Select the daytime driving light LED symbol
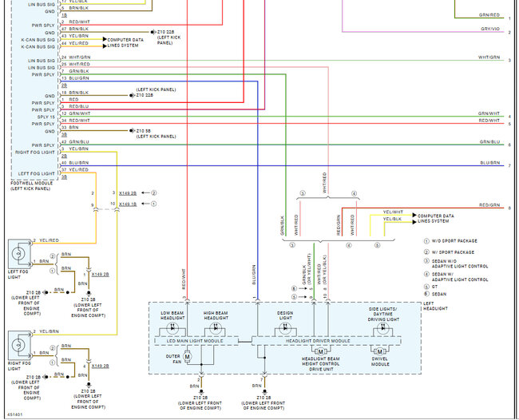519x420 pixels. click(383, 328)
